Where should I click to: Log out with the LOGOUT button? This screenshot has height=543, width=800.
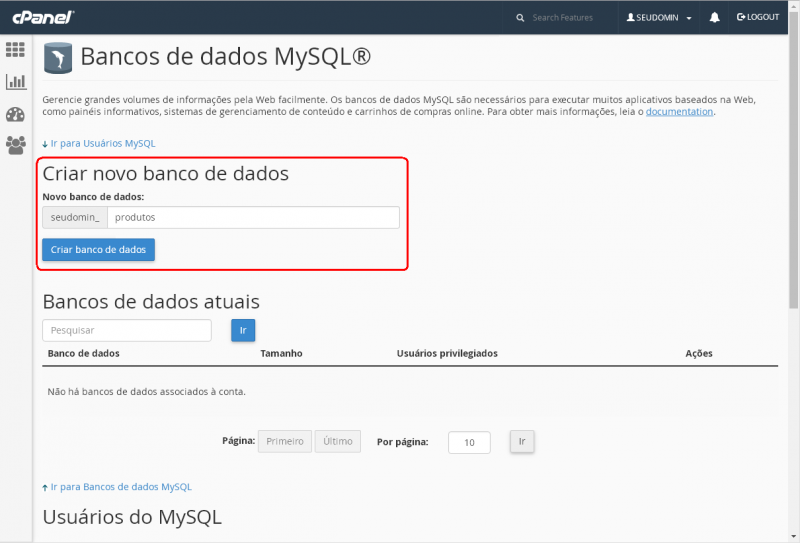coord(758,17)
